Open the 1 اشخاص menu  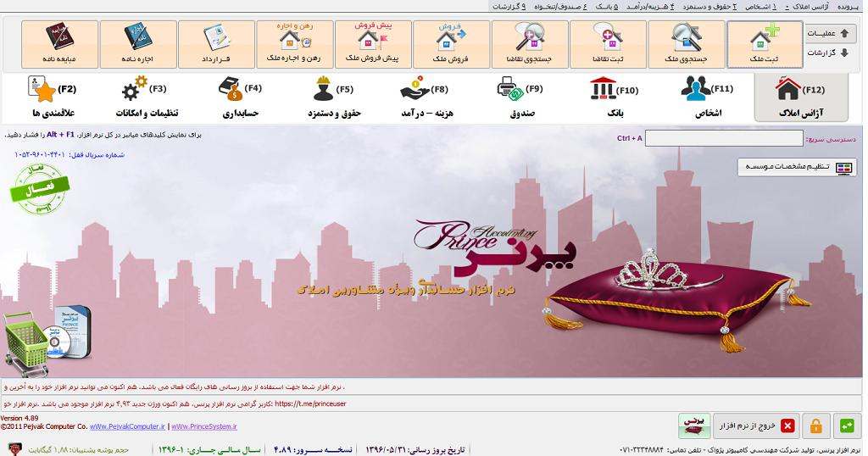tap(760, 7)
